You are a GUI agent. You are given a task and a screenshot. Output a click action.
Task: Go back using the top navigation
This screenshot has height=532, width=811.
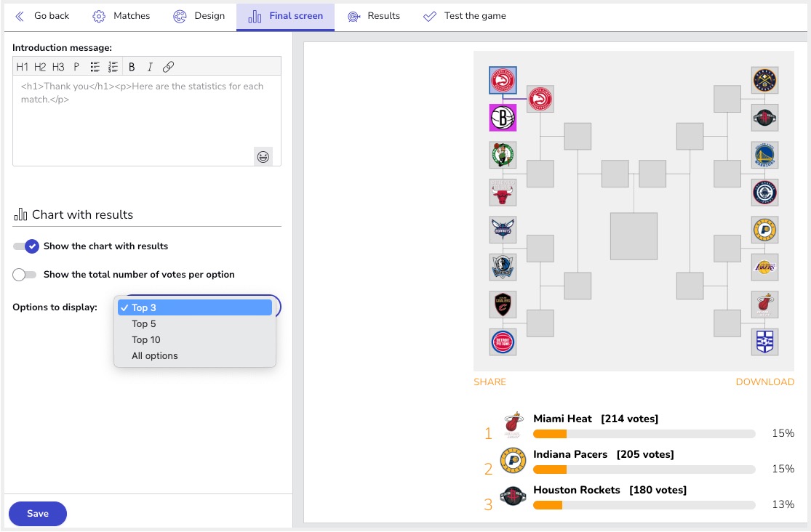point(42,16)
